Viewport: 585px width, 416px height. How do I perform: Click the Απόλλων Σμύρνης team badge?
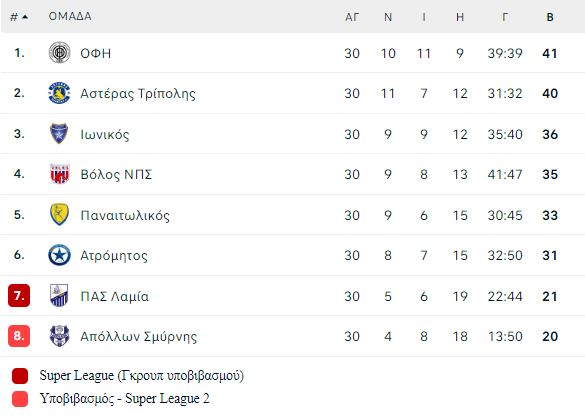[x=59, y=336]
